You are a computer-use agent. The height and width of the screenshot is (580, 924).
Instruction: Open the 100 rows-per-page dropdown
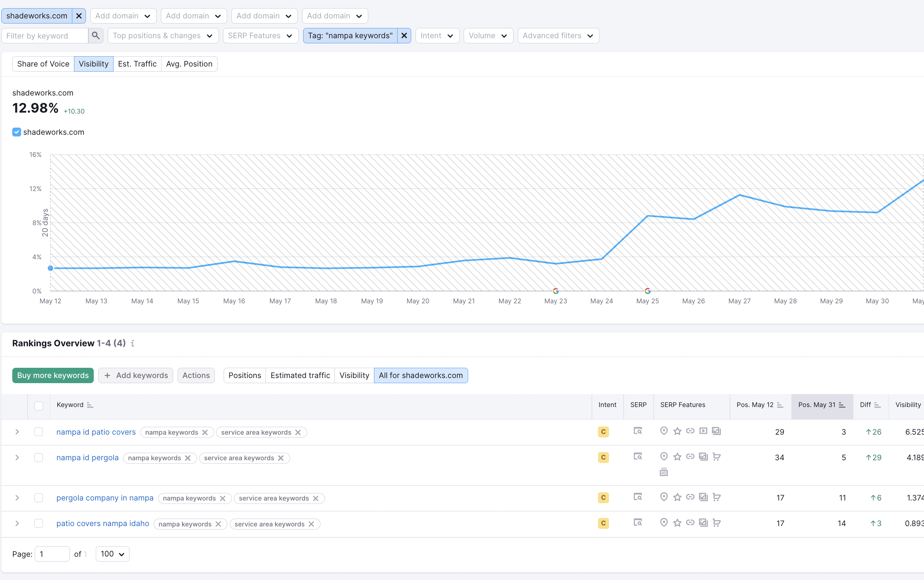[x=113, y=554]
